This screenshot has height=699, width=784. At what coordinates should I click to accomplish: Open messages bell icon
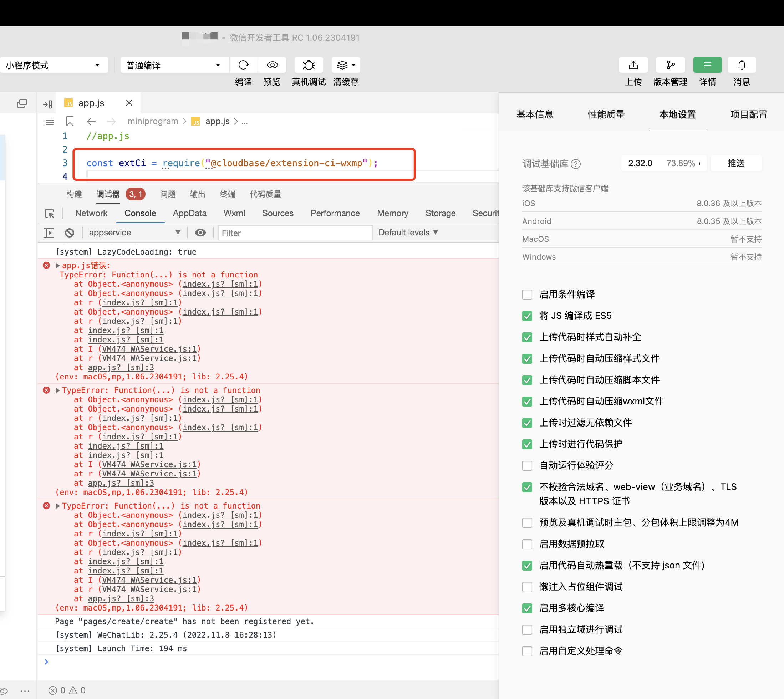741,65
